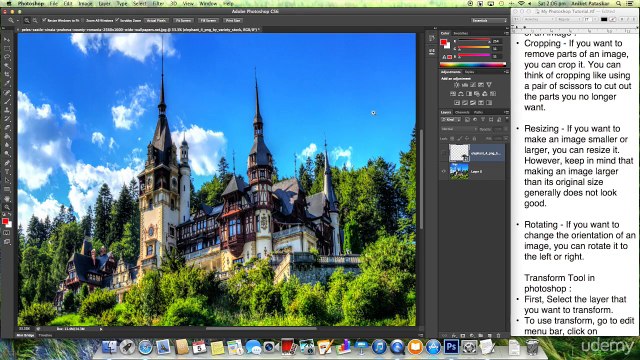
Task: Select the Zoom tool in toolbox
Action: pos(7,207)
